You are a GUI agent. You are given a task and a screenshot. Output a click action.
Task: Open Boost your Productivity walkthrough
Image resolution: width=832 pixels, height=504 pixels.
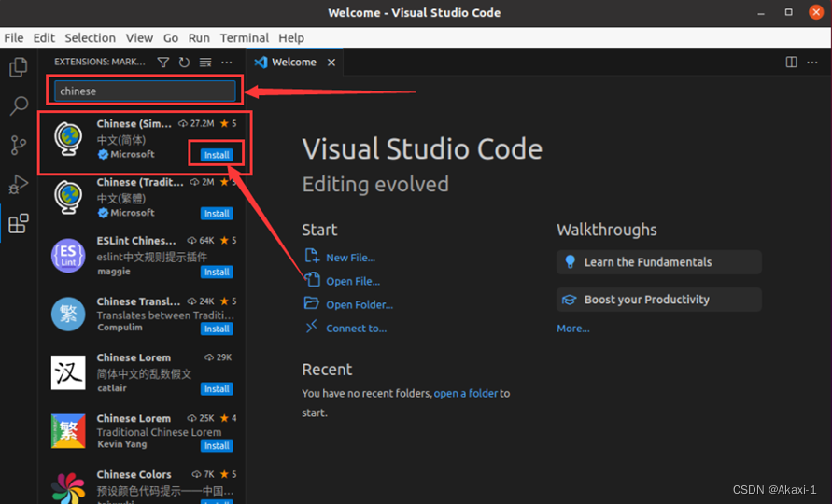659,300
